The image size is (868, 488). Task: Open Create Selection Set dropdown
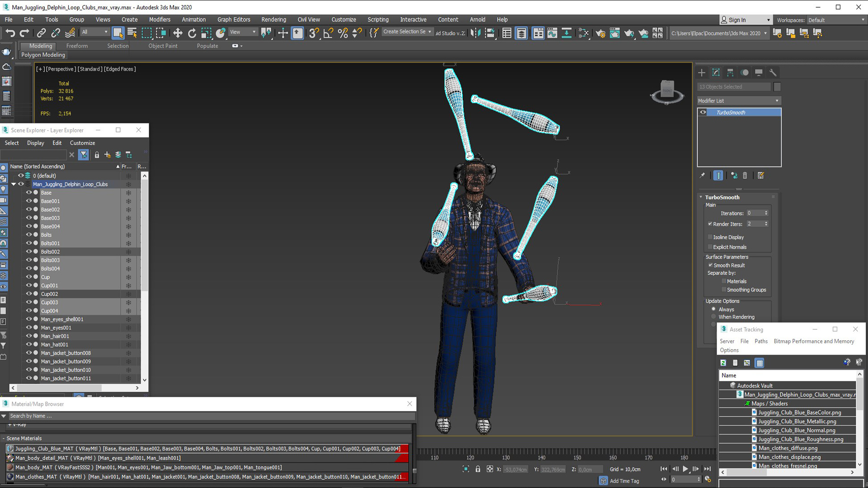point(407,32)
